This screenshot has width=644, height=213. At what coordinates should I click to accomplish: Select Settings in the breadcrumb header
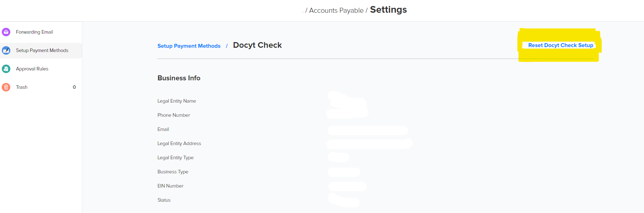388,10
